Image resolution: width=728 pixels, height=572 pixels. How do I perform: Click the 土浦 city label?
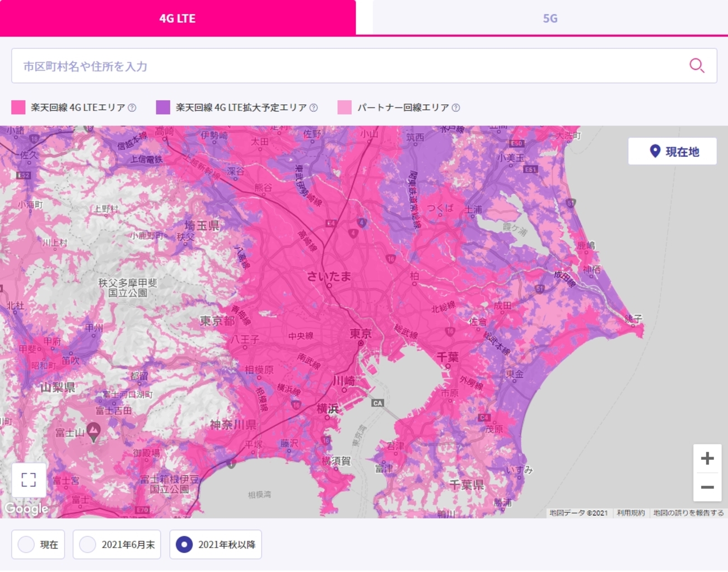(473, 210)
